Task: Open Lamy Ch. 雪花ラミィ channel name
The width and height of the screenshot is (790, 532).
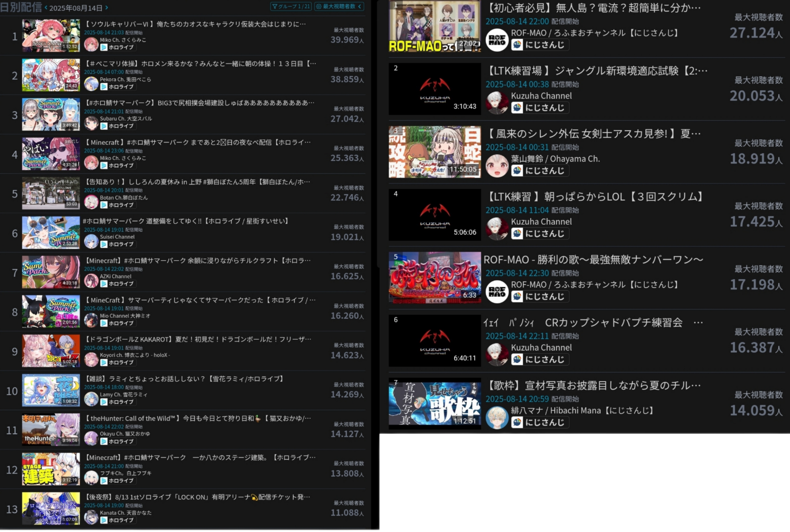Action: point(124,395)
